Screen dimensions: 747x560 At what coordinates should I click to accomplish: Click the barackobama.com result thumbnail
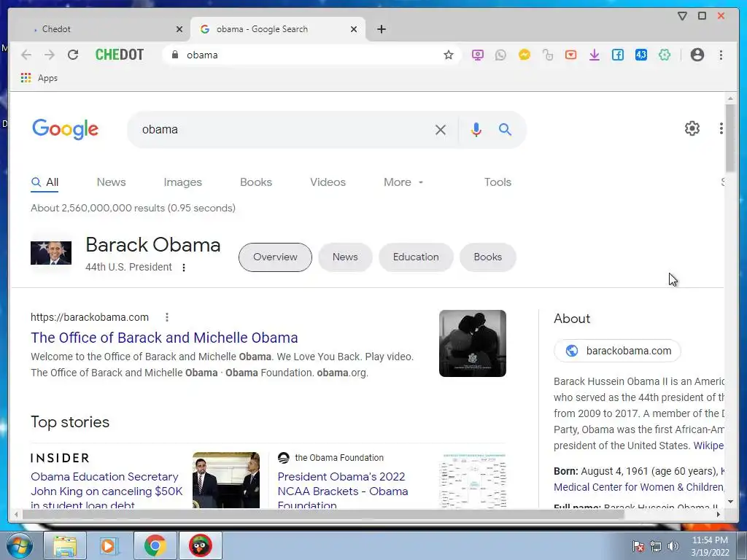click(x=473, y=343)
